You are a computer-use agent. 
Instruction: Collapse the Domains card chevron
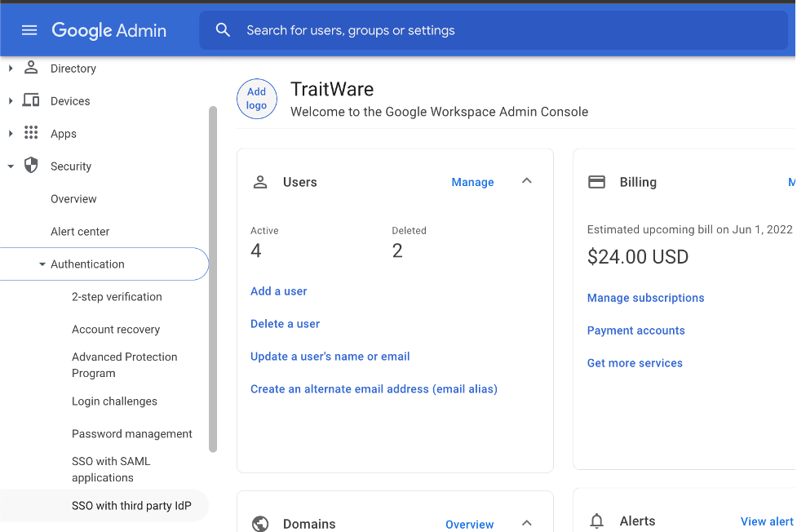527,523
